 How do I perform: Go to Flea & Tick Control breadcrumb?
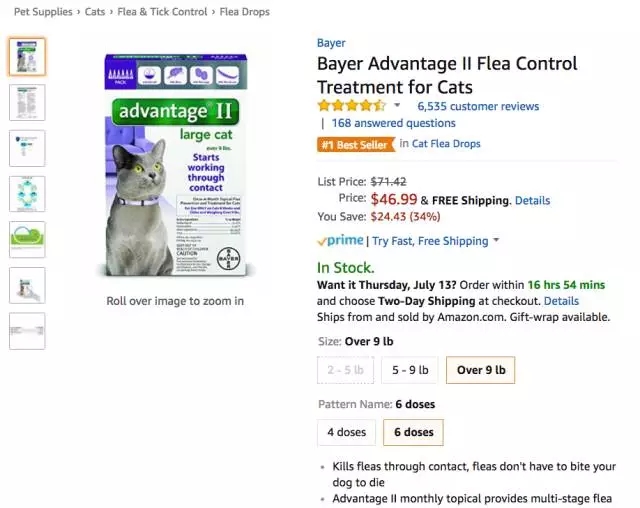click(x=162, y=12)
